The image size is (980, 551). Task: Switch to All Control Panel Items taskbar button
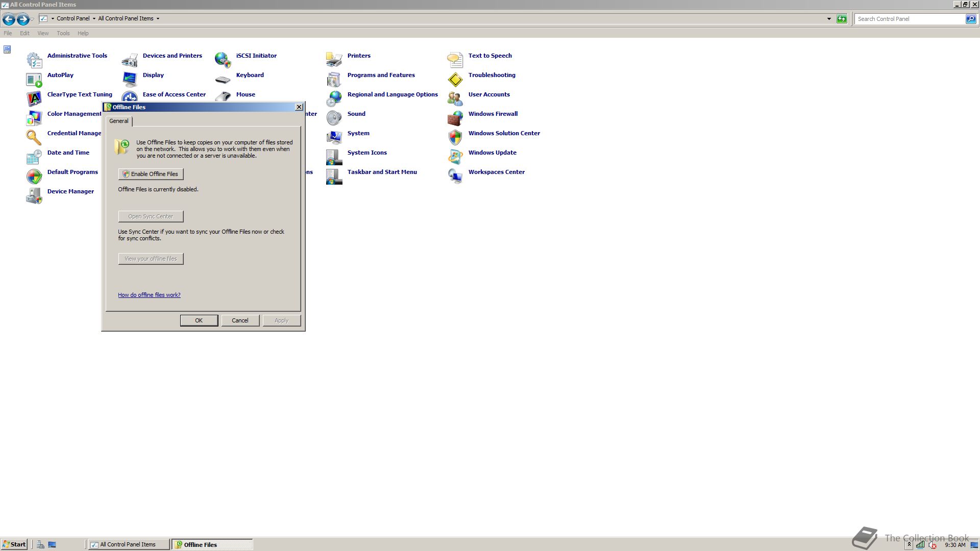[x=129, y=544]
